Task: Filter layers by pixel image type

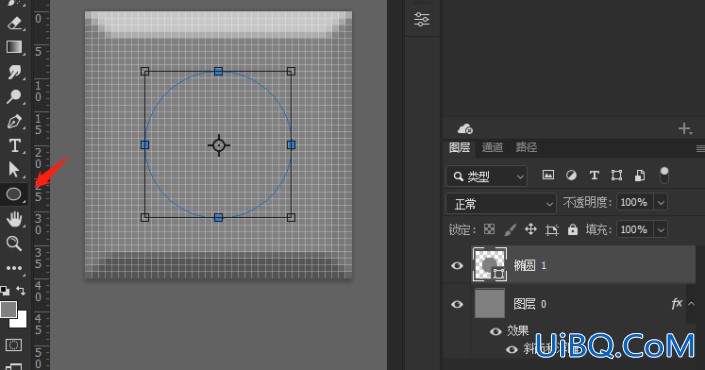Action: click(548, 175)
